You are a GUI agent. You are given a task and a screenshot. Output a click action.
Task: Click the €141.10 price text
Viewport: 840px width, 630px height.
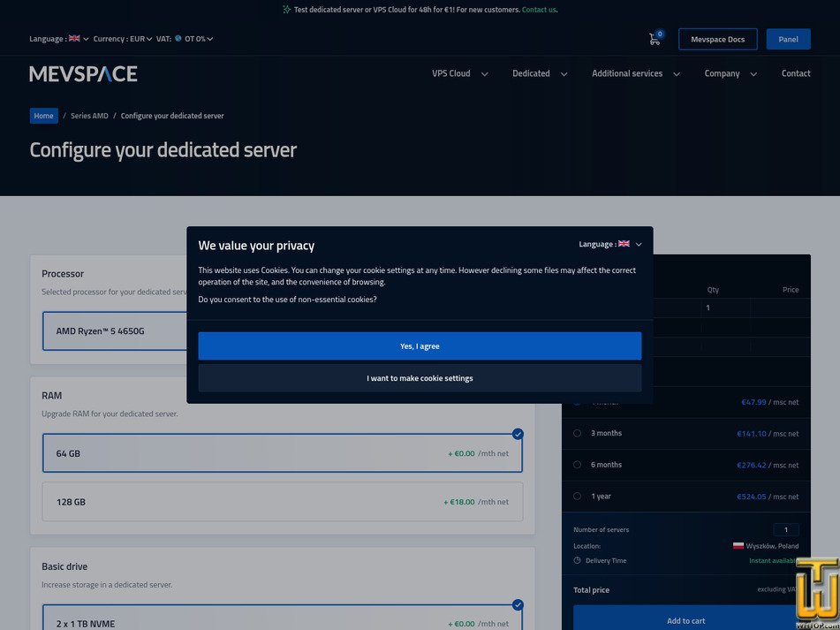(752, 434)
